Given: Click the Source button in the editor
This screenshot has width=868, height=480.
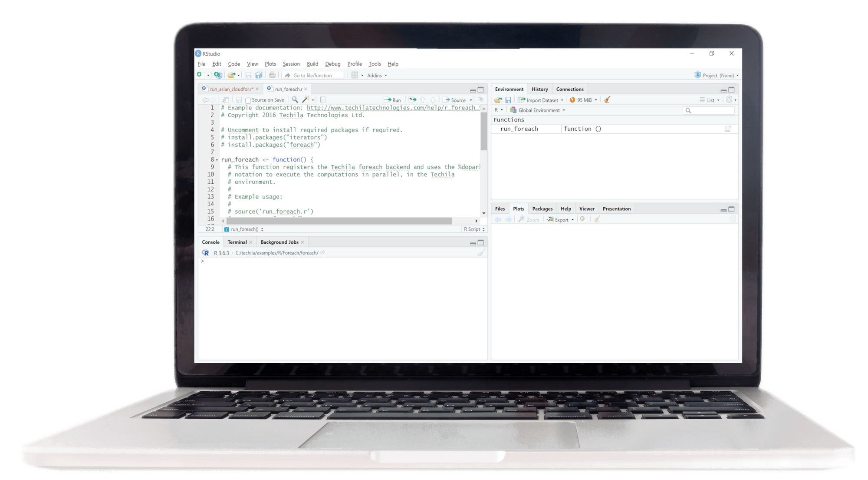Looking at the screenshot, I should pyautogui.click(x=454, y=100).
